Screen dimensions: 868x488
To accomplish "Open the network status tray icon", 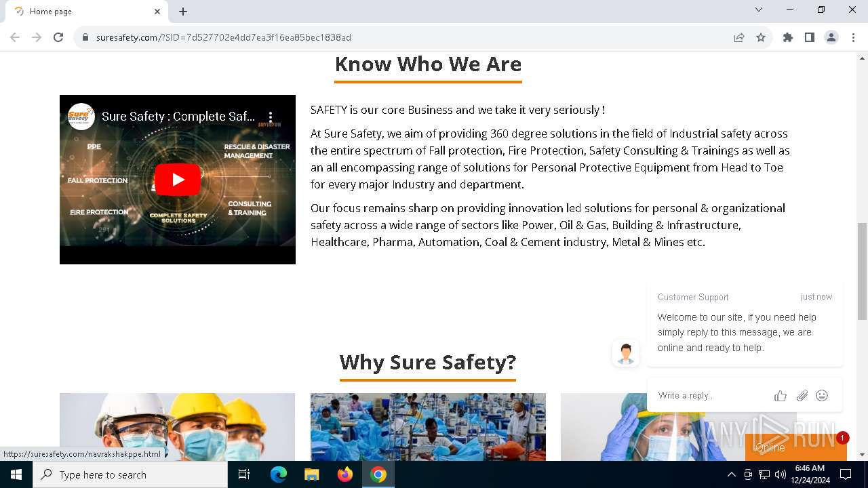I will (764, 474).
